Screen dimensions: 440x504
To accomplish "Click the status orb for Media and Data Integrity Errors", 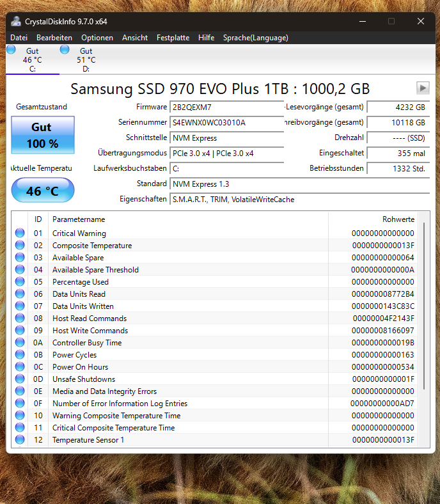I will point(20,391).
